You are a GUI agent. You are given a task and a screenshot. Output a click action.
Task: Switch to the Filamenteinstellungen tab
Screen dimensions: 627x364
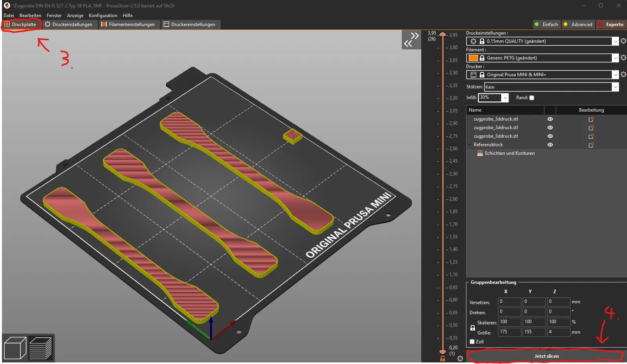128,24
